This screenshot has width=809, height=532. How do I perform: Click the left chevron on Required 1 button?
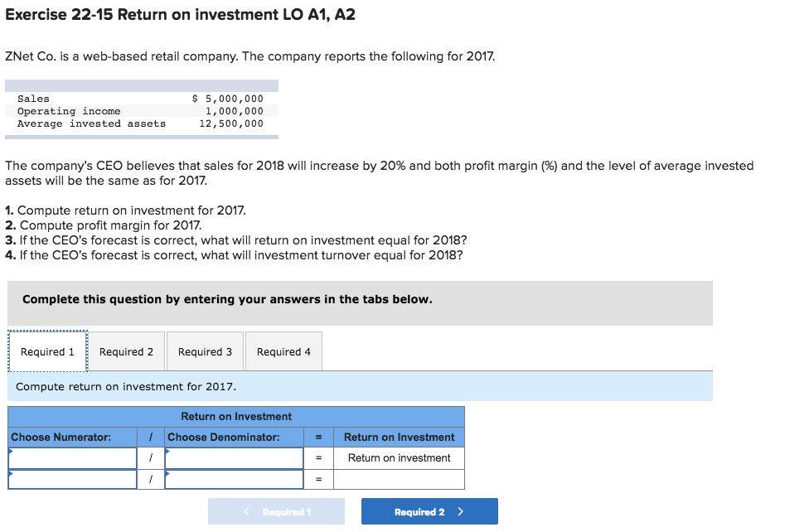pyautogui.click(x=245, y=511)
